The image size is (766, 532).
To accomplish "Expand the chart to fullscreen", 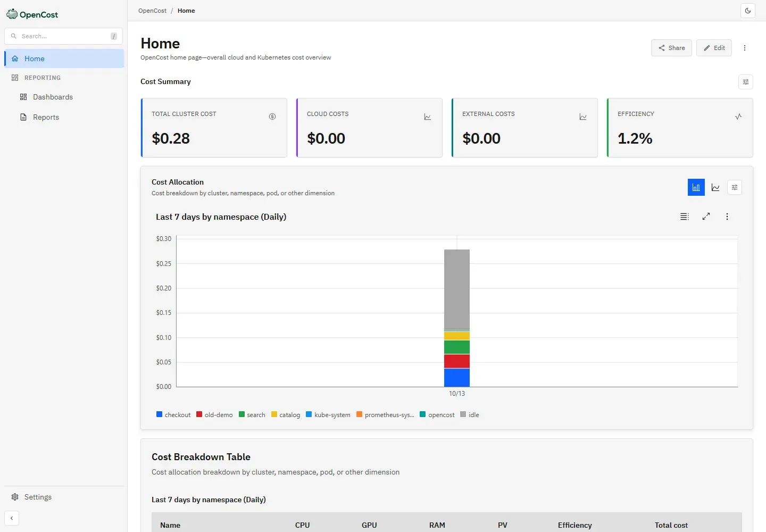I will click(706, 217).
